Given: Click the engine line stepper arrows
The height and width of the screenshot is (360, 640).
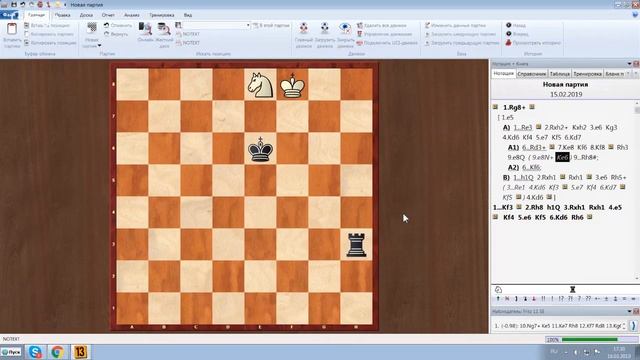Looking at the screenshot, I should click(624, 325).
